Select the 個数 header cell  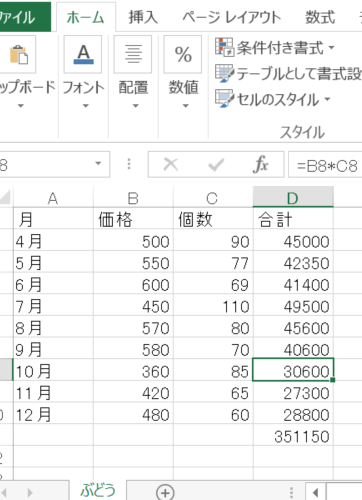click(213, 219)
